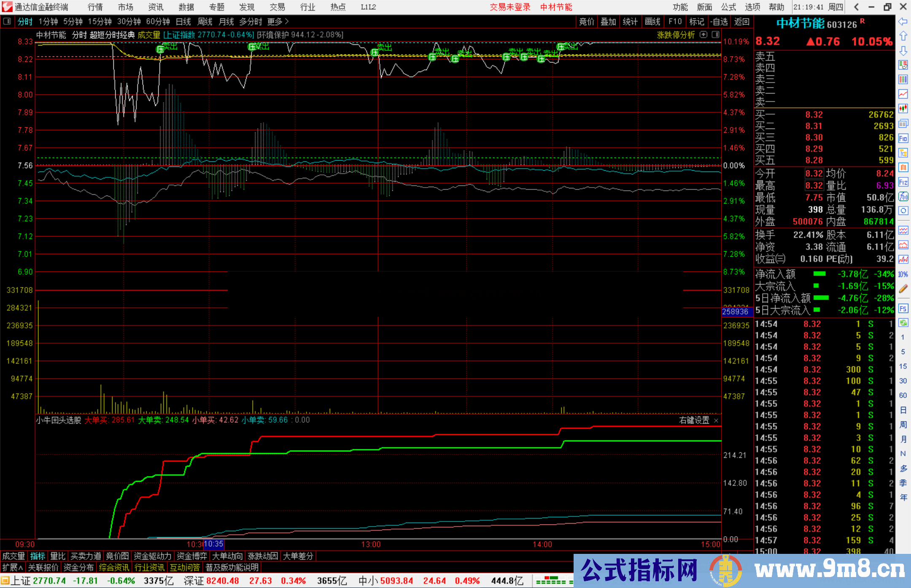Screen dimensions: 911x588
Task: Toggle 统计 statistics mode in chart toolbar
Action: click(630, 21)
